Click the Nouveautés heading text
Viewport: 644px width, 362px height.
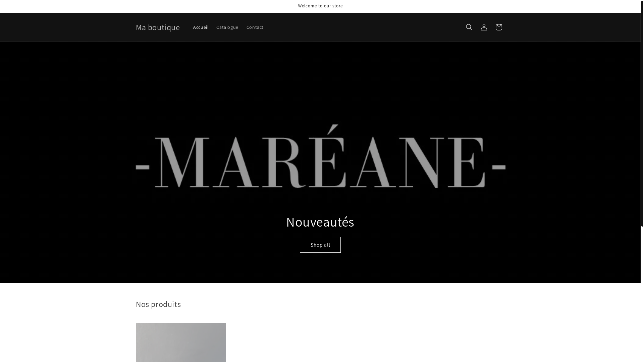pos(320,222)
